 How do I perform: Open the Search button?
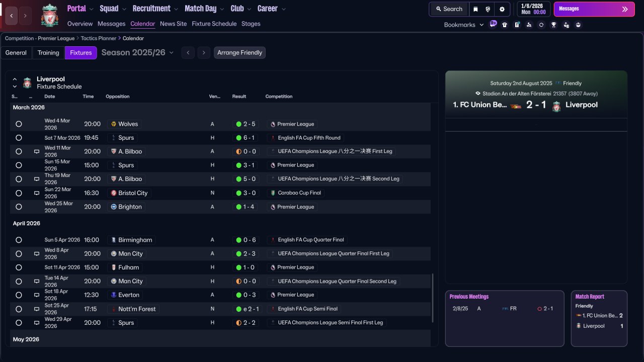point(449,9)
